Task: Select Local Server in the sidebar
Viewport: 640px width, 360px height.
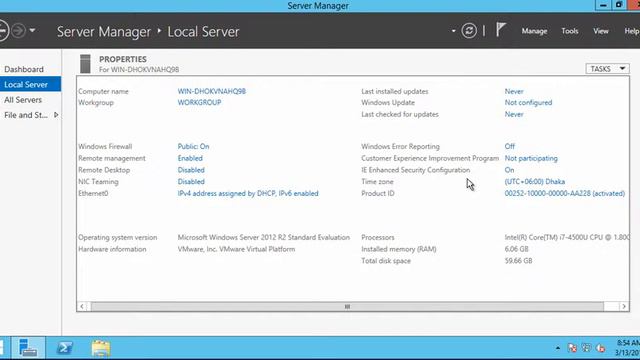Action: click(31, 84)
